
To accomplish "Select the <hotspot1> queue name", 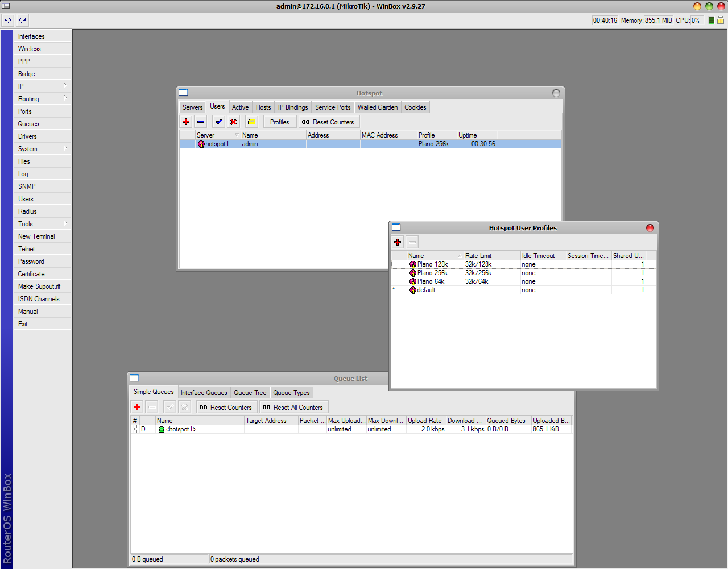I will [181, 429].
